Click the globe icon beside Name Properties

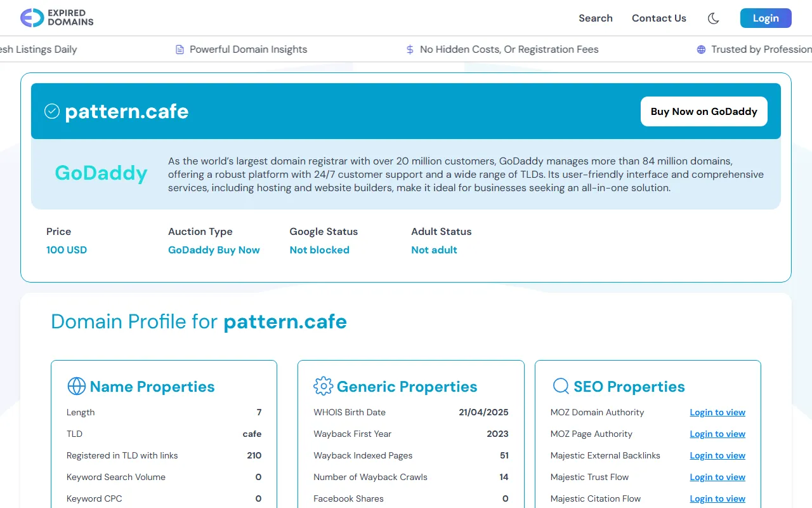click(x=76, y=386)
